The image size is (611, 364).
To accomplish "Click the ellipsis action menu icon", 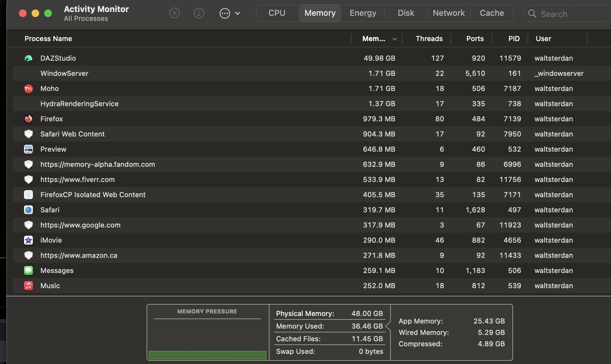I will (225, 13).
